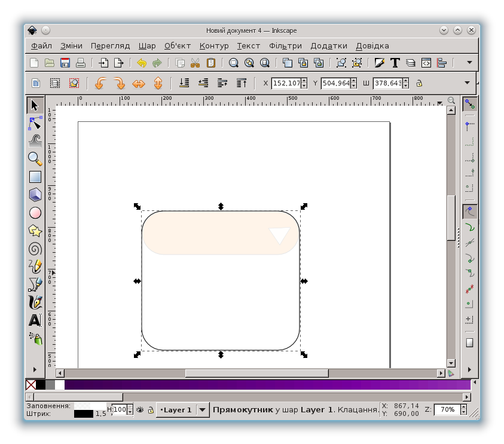Pick the Star and polygon tool
The image size is (504, 444).
[35, 231]
